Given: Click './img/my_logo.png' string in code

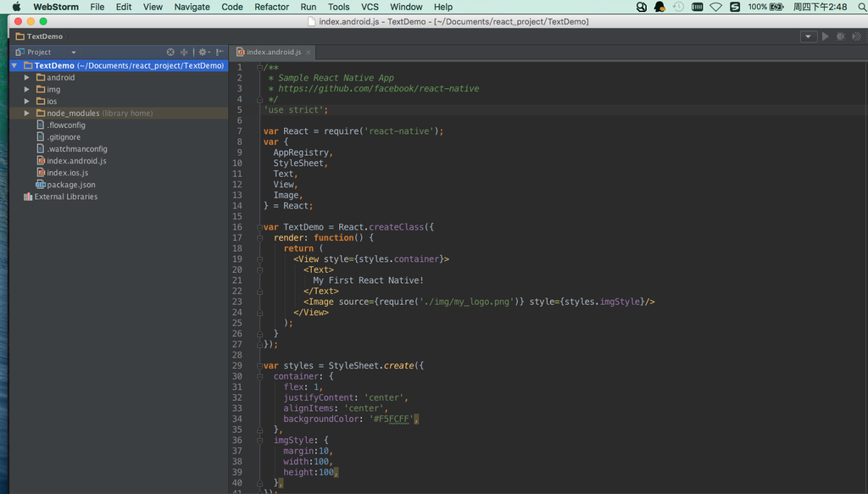Looking at the screenshot, I should tap(467, 302).
